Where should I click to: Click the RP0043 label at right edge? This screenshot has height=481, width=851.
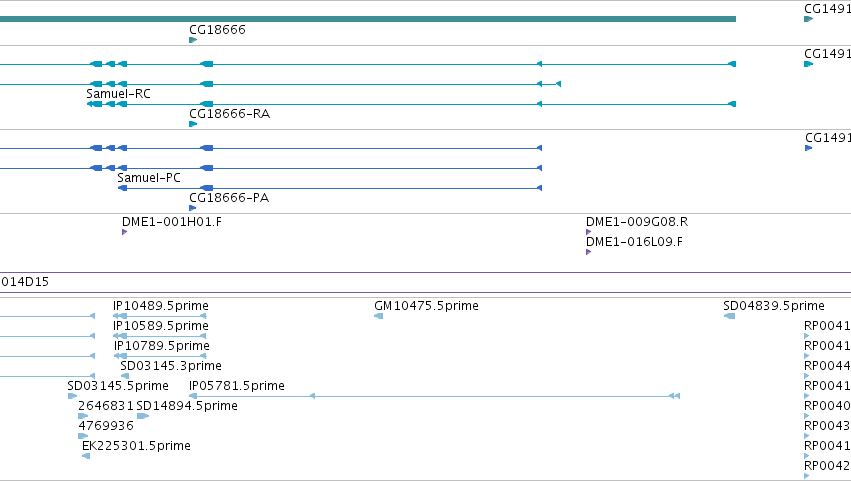click(827, 426)
